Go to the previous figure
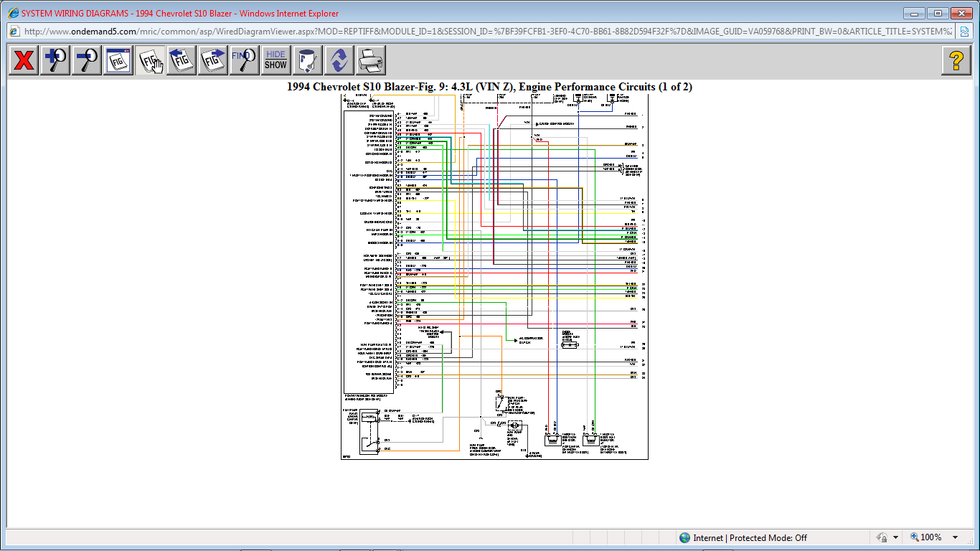The width and height of the screenshot is (980, 551). 182,60
